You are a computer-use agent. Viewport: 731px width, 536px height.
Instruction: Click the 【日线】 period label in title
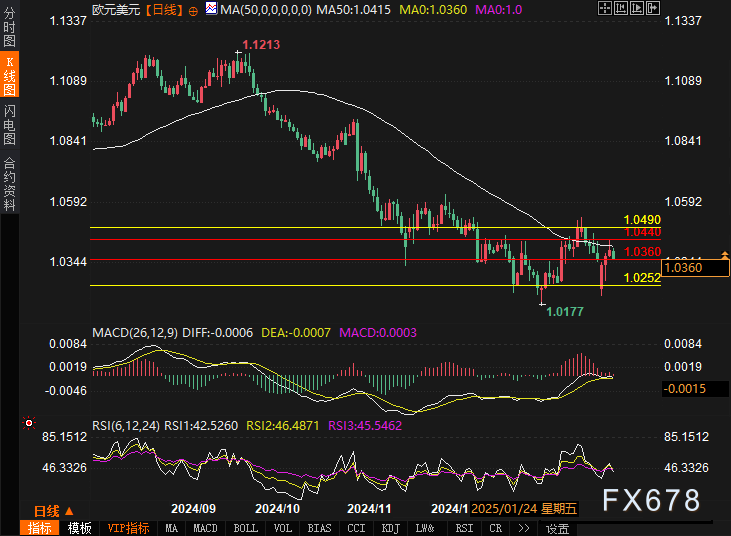(163, 9)
